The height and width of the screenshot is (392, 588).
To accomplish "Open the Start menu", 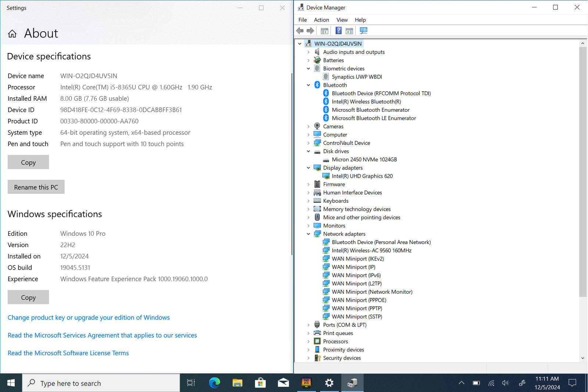I will [11, 383].
